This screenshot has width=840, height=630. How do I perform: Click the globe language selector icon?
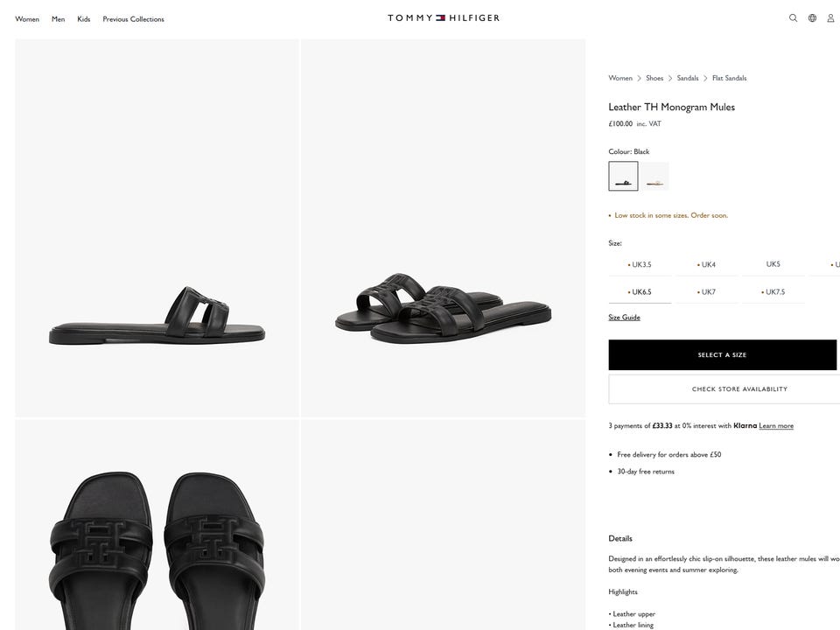click(812, 18)
